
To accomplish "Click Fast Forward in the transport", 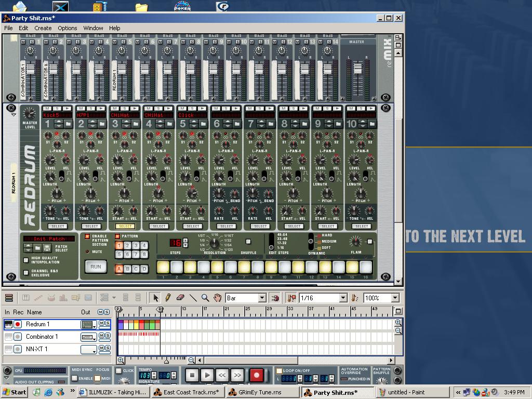I will click(x=237, y=375).
